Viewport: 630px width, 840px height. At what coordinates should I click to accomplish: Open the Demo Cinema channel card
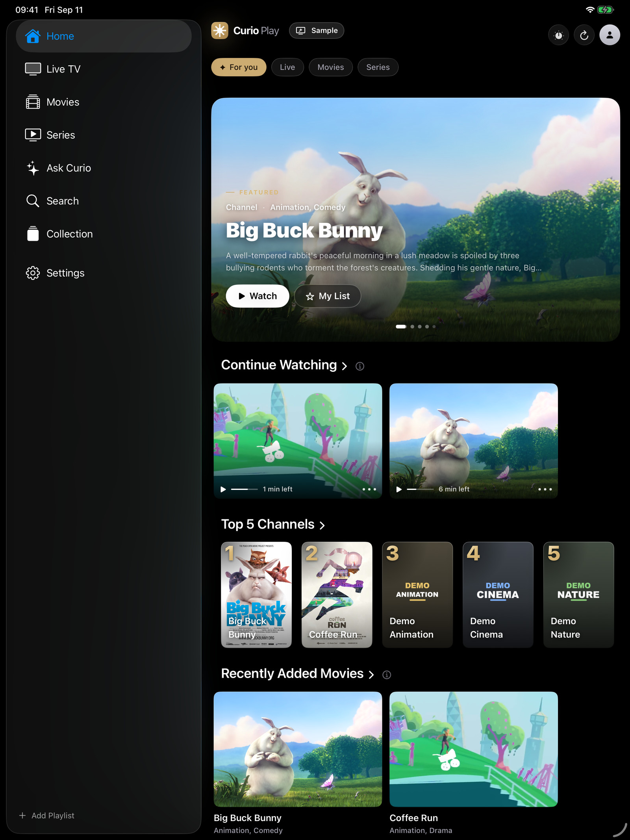pos(498,595)
